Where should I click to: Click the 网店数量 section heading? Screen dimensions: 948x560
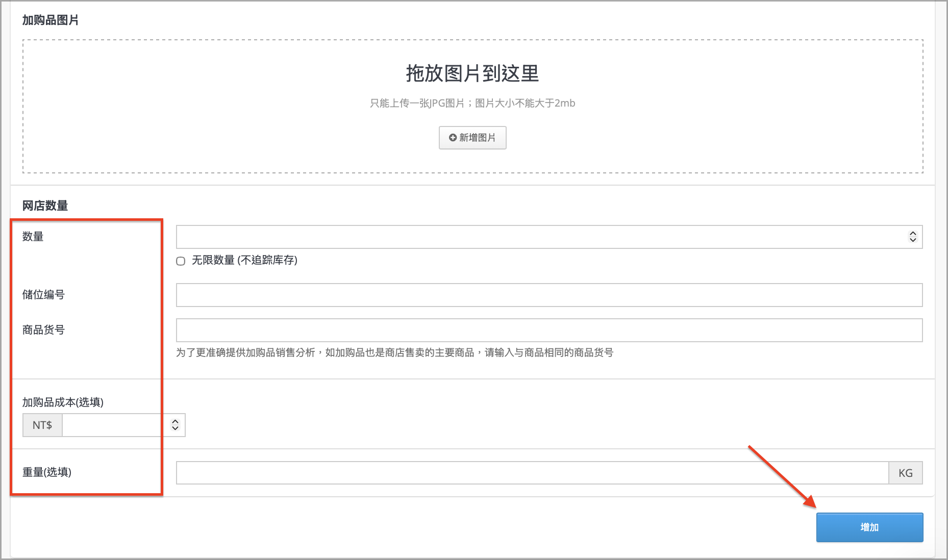point(45,206)
